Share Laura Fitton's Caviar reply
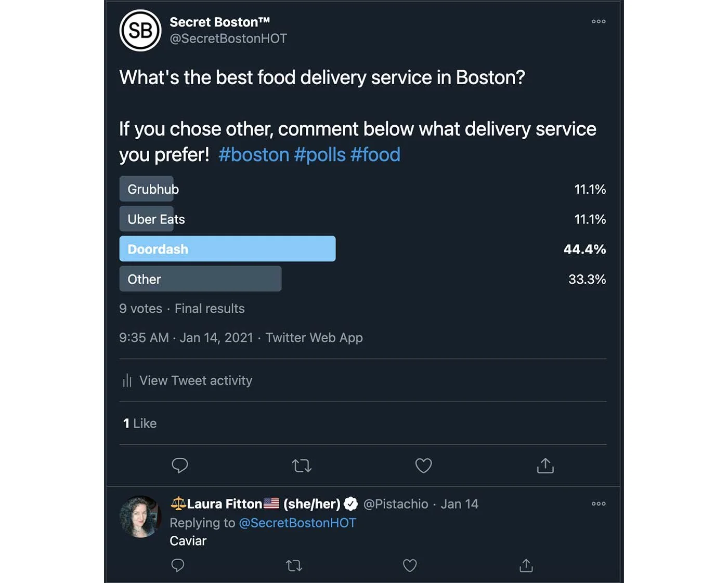 [526, 565]
